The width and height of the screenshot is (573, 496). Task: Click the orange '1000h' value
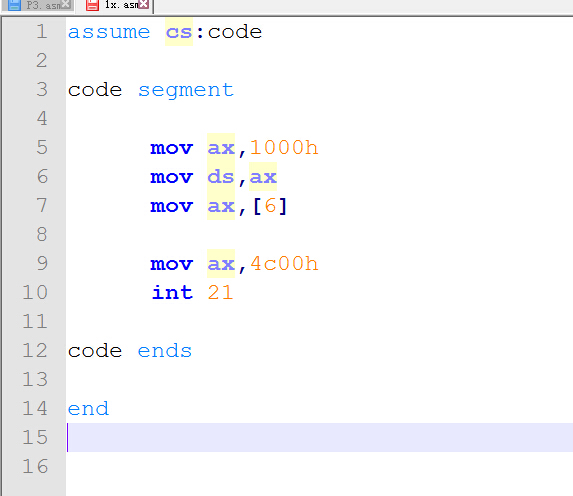tap(284, 148)
